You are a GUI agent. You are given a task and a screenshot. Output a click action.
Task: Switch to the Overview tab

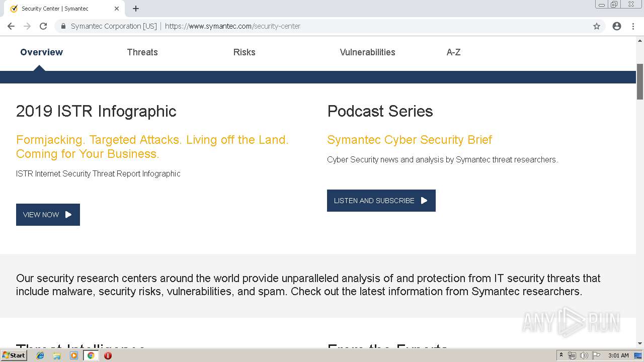[x=42, y=52]
